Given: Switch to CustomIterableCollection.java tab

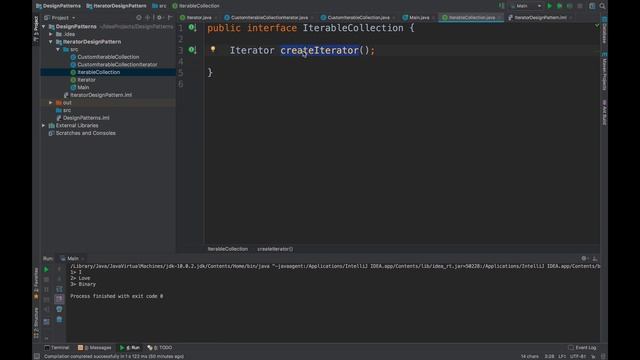Looking at the screenshot, I should (356, 18).
